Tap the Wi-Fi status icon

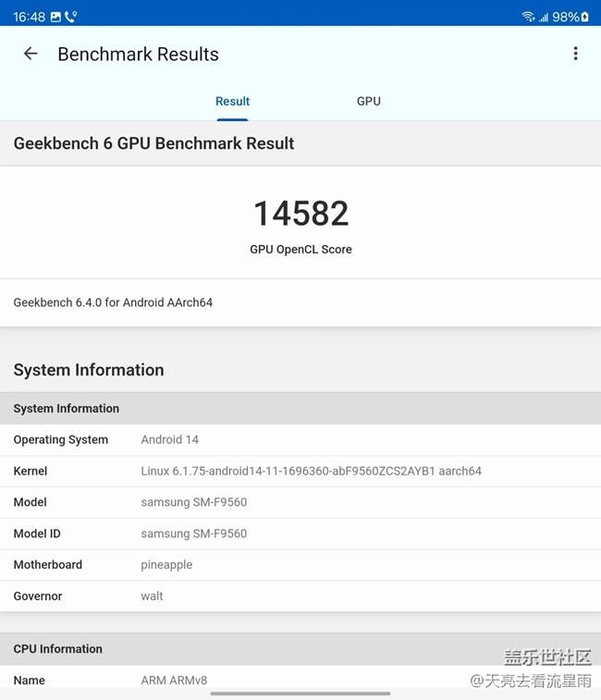(x=528, y=17)
